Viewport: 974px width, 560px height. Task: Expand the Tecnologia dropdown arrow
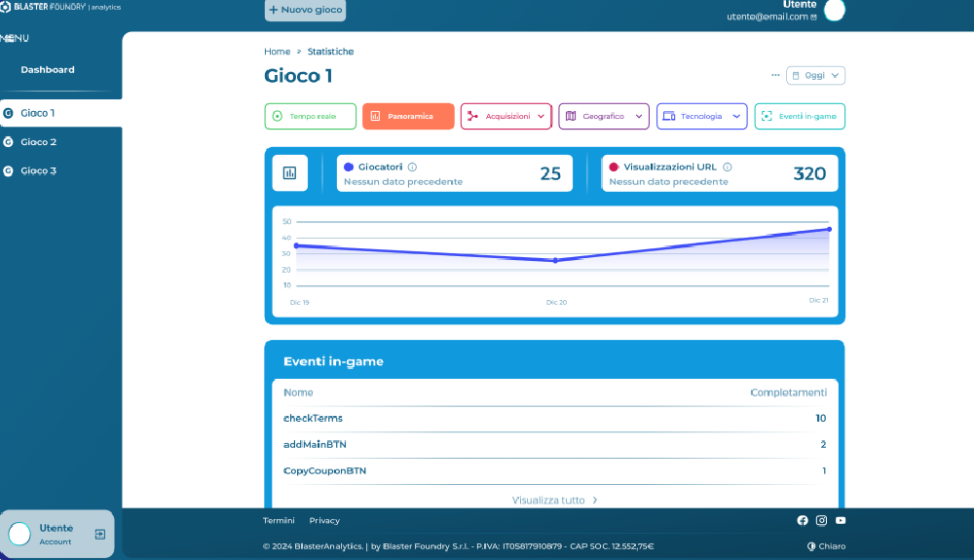736,117
